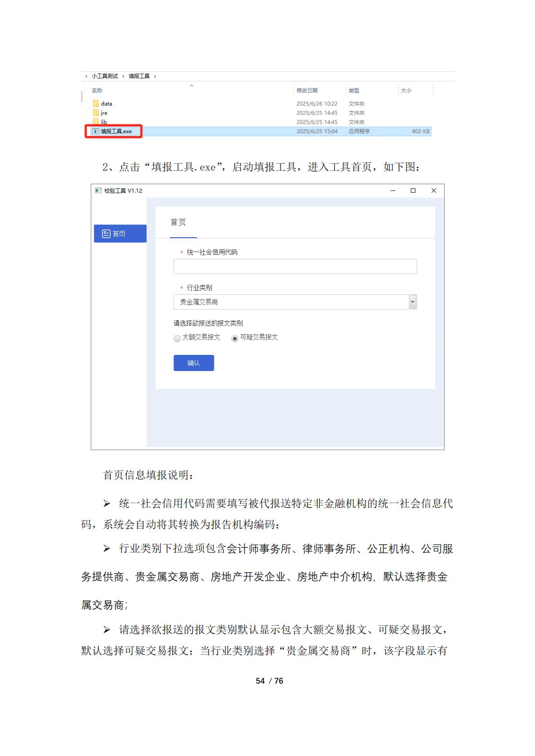Select the 可疑交易报文 radio button

coord(235,338)
